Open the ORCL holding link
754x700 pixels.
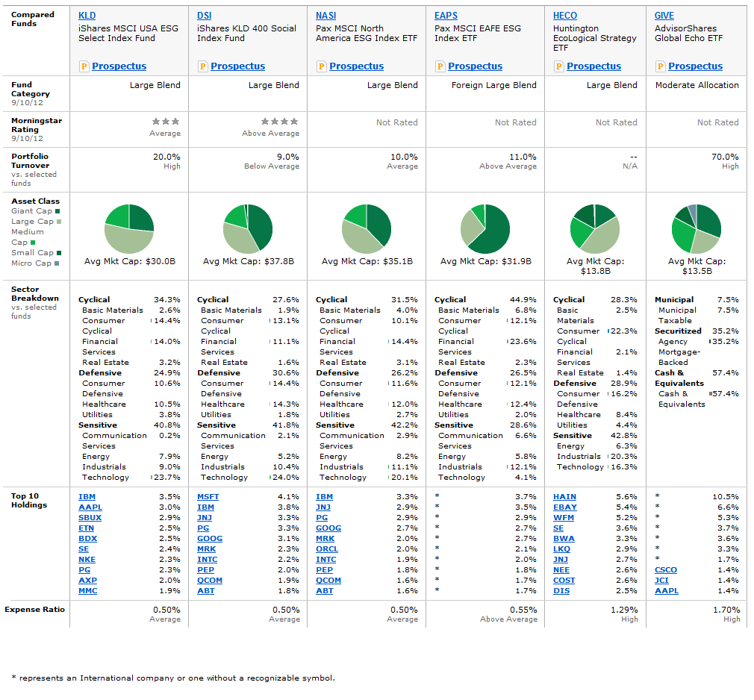click(327, 549)
